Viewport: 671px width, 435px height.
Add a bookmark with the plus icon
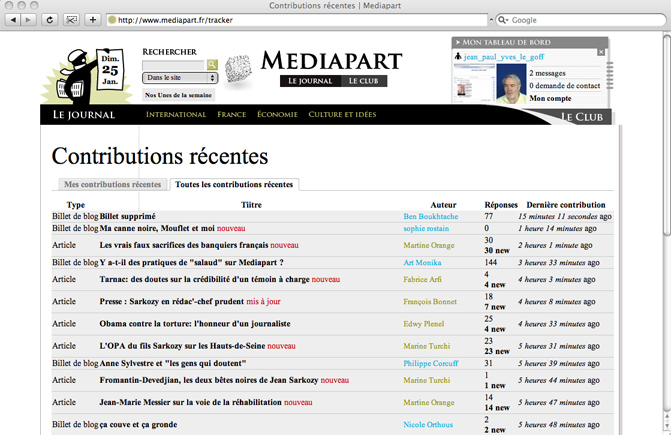coord(92,20)
